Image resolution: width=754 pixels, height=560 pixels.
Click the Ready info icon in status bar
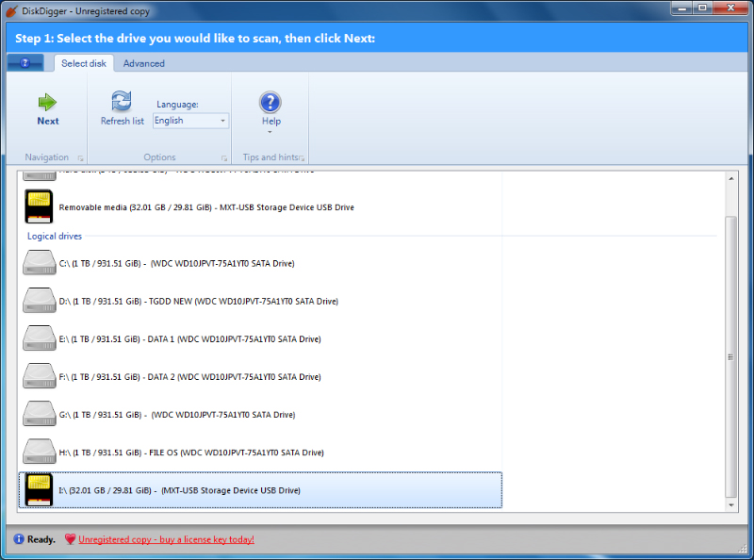(19, 539)
